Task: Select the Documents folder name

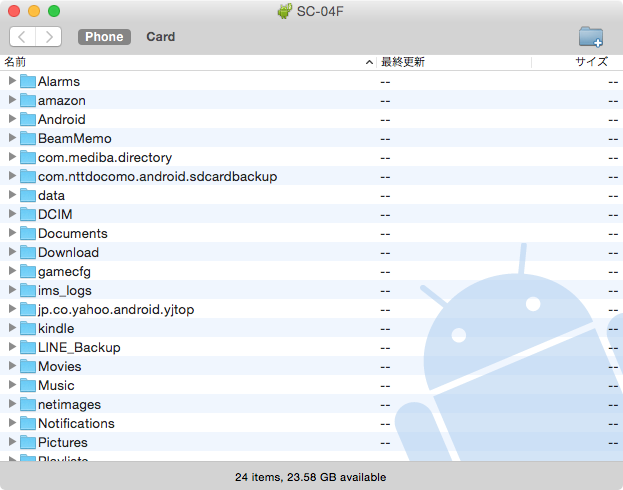Action: (73, 233)
